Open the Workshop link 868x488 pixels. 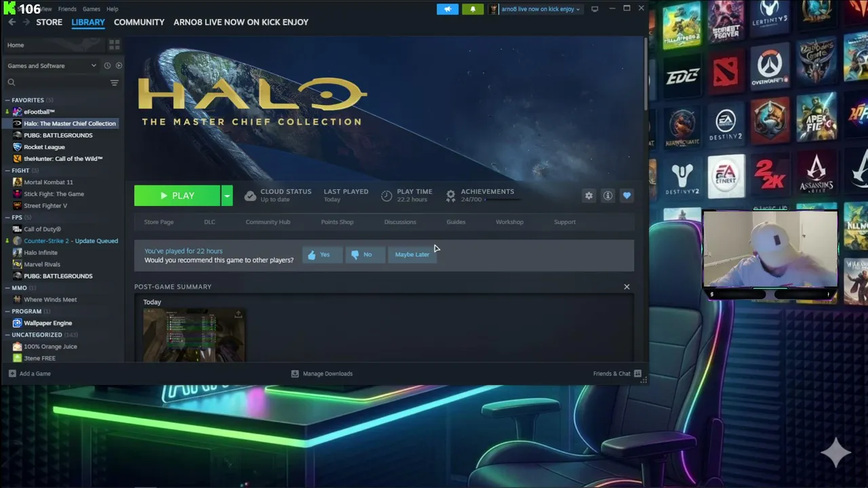tap(509, 222)
